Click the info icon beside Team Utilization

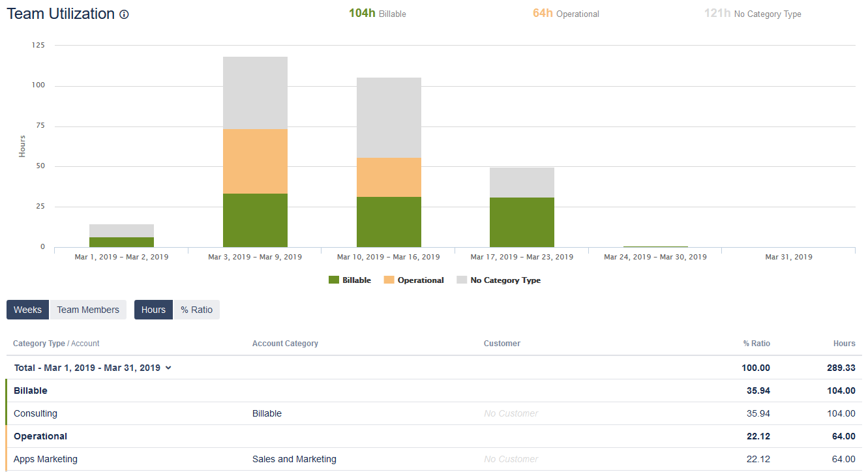coord(124,14)
